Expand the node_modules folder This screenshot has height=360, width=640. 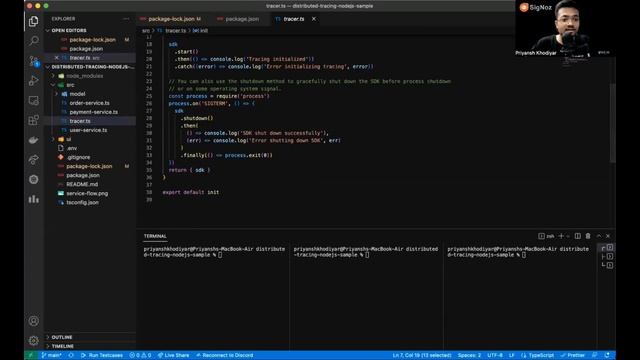point(84,76)
